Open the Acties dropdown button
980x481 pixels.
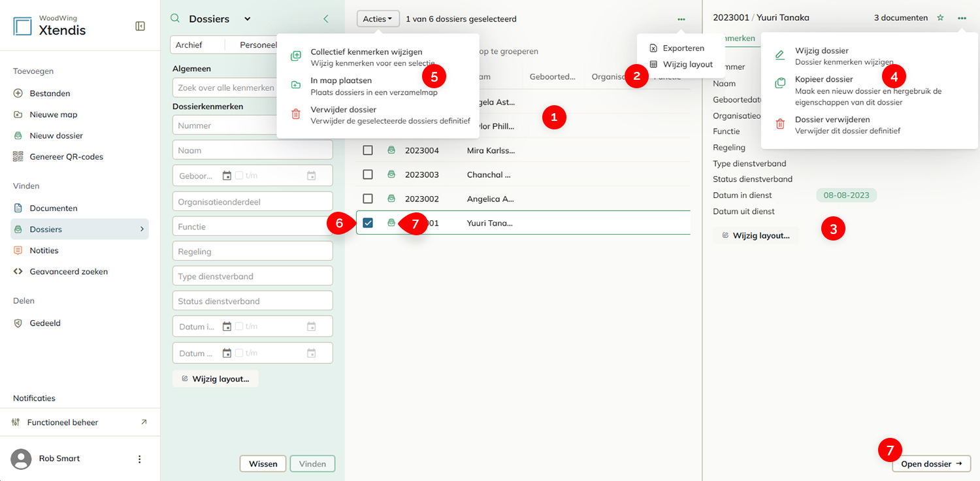click(x=378, y=19)
